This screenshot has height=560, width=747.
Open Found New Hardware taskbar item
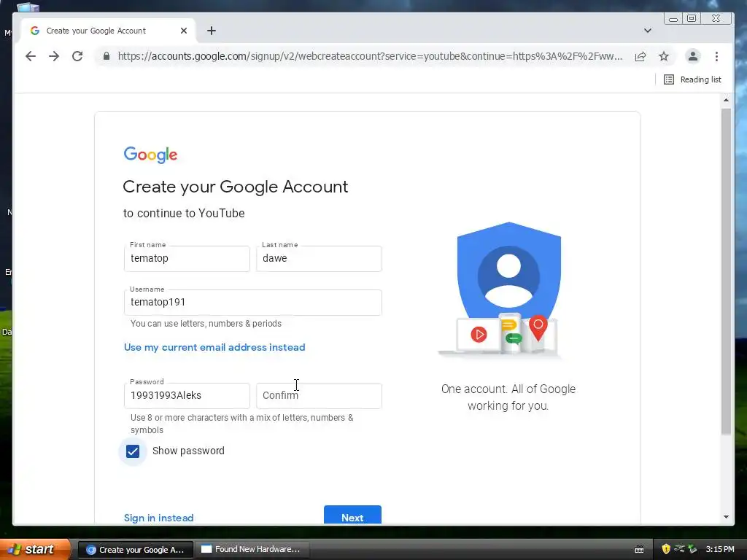click(252, 550)
